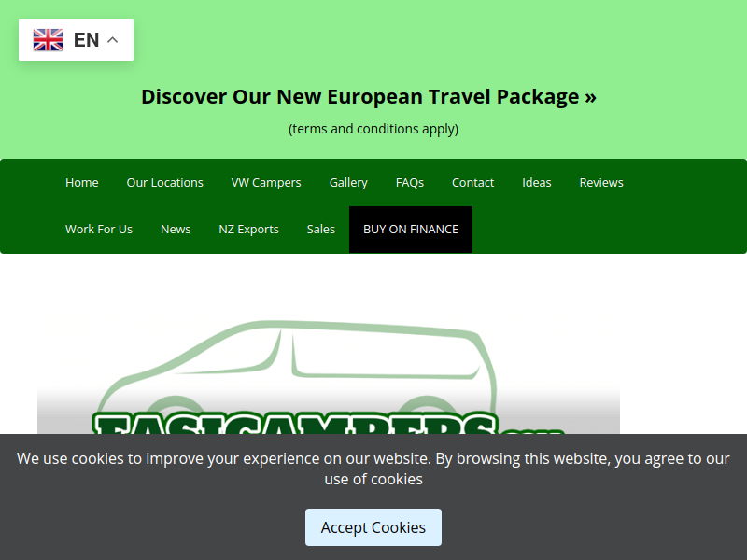Click the Accept Cookies button
747x560 pixels.
click(373, 527)
